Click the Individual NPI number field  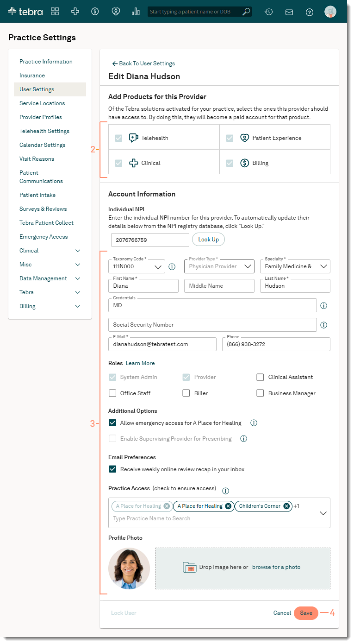tap(150, 240)
